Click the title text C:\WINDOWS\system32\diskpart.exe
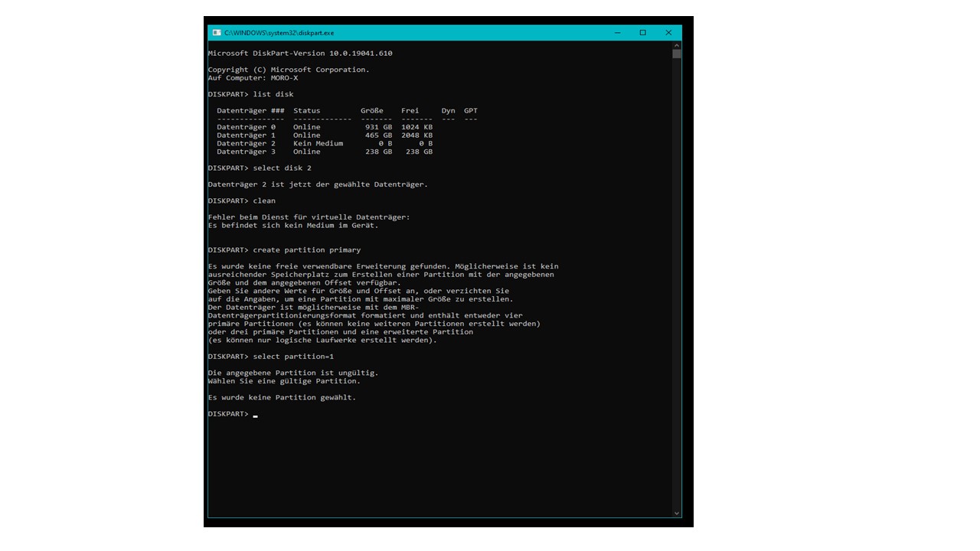Screen dimensions: 980x551 pyautogui.click(x=279, y=33)
